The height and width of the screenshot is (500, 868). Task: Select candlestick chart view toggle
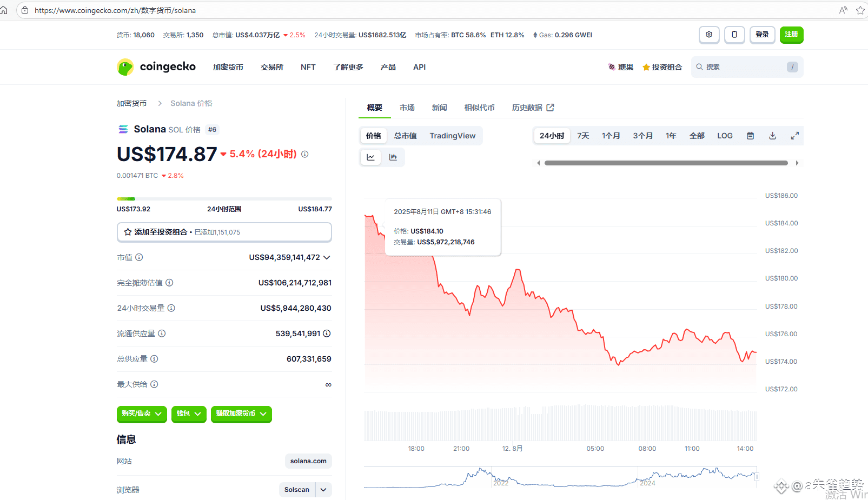click(x=393, y=157)
